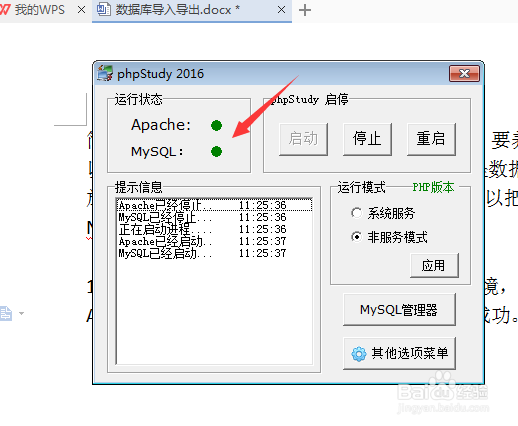Screen dimensions: 518x426
Task: Click the phpStudy app icon in title bar
Action: click(x=104, y=73)
